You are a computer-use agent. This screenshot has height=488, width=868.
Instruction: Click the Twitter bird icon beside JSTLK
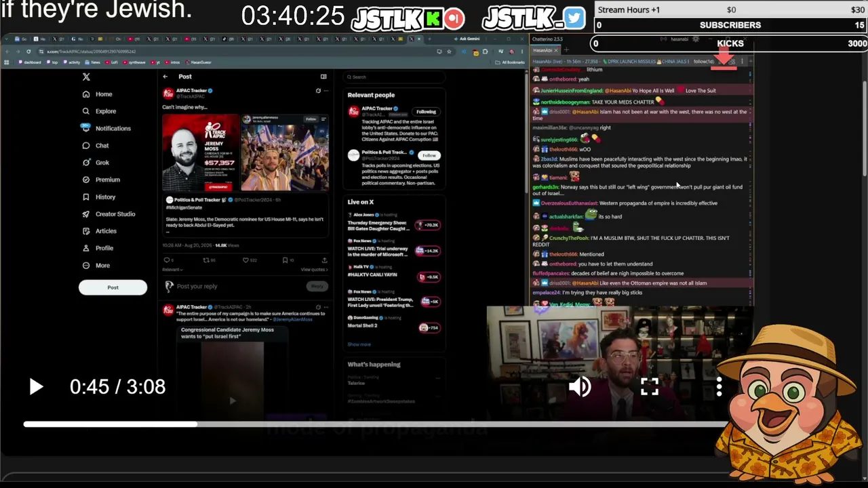(574, 18)
